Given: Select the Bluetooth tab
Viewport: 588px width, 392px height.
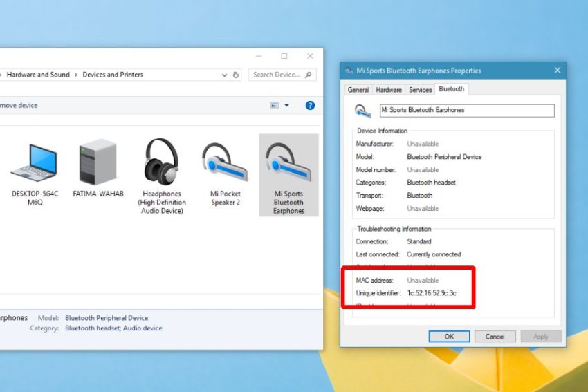Looking at the screenshot, I should [x=452, y=88].
